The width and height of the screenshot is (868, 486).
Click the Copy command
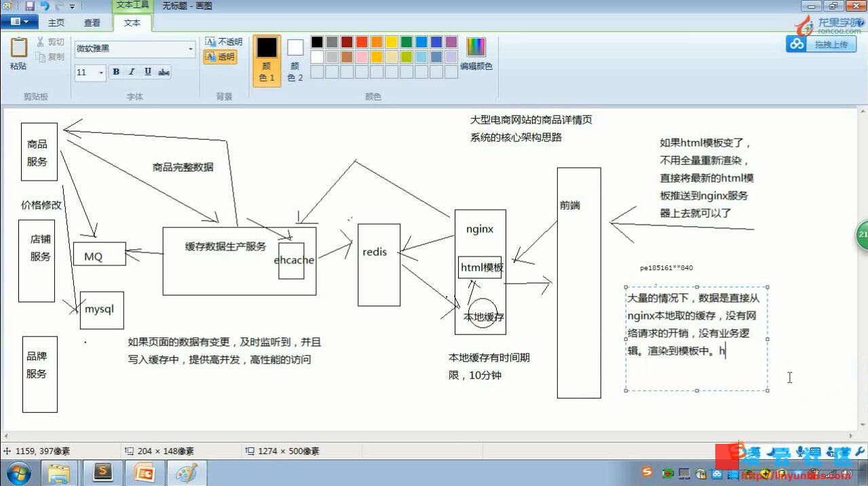[50, 57]
